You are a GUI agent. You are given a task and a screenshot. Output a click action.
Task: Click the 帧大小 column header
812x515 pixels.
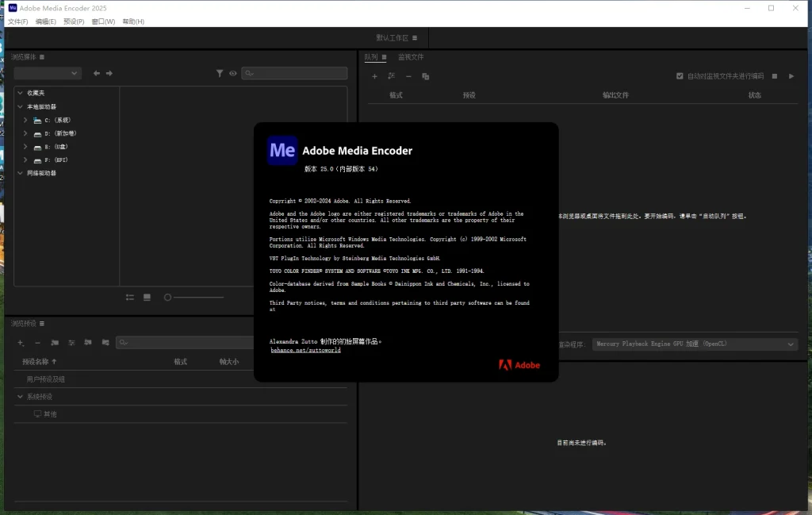pos(229,362)
